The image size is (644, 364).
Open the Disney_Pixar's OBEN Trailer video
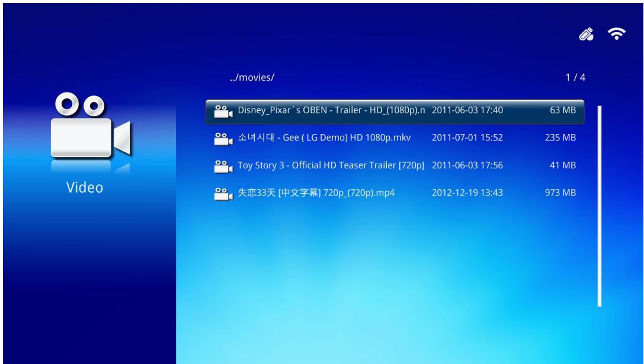point(332,111)
